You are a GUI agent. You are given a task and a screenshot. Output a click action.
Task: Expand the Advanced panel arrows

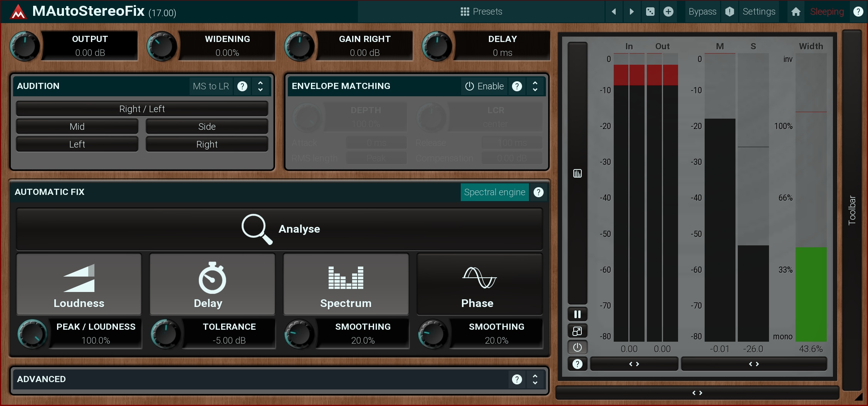535,379
